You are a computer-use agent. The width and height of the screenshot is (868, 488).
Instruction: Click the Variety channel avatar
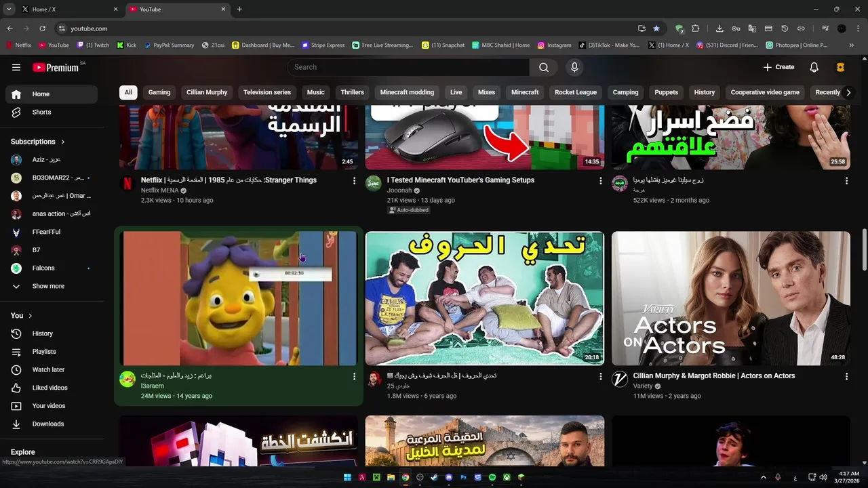coord(620,379)
